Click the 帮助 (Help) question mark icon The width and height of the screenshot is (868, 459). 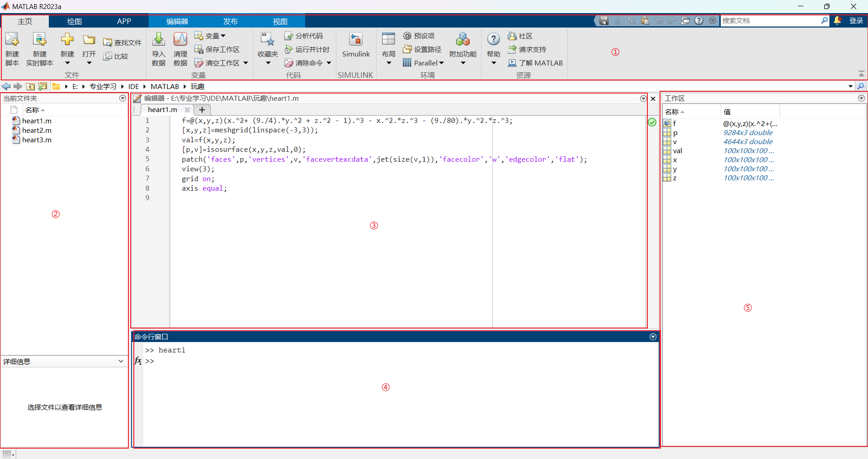[494, 39]
